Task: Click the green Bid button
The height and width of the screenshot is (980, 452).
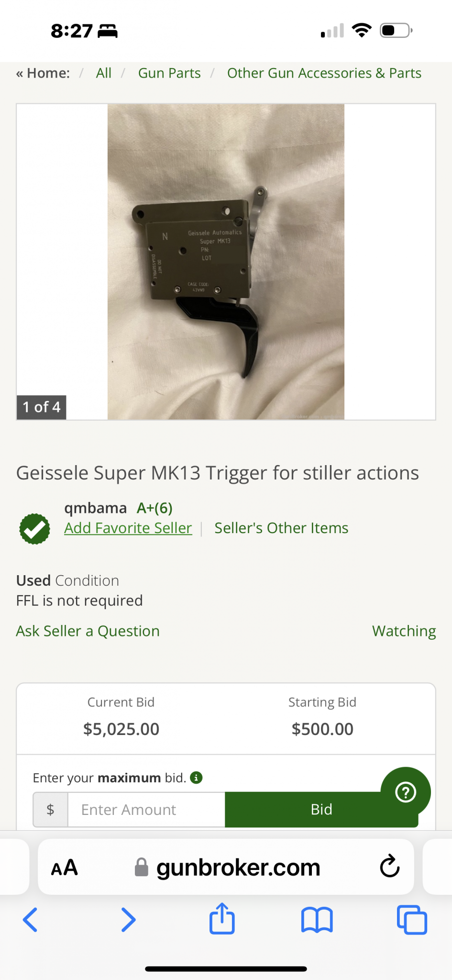Action: pyautogui.click(x=321, y=809)
